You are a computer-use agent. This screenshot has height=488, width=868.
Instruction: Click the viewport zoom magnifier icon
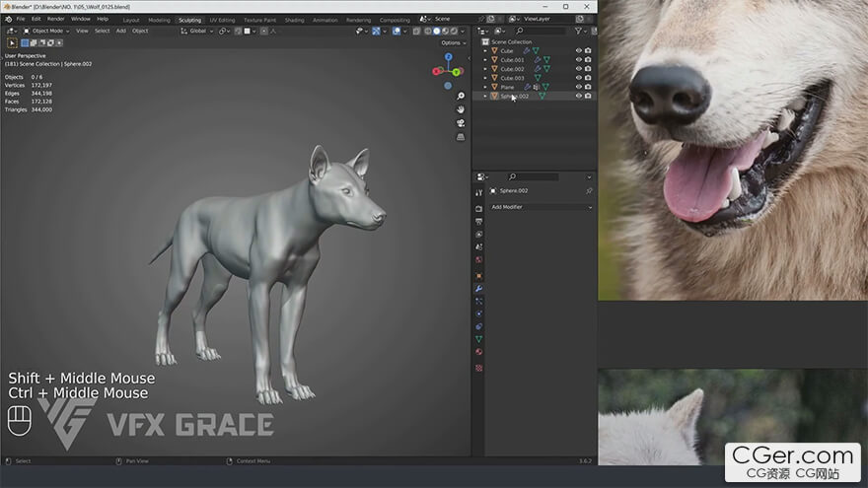click(460, 96)
